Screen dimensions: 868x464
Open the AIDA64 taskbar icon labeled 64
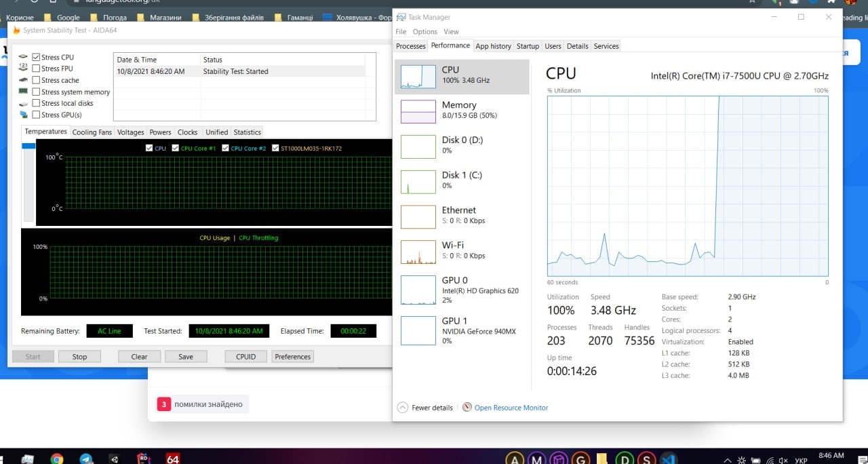pyautogui.click(x=173, y=459)
